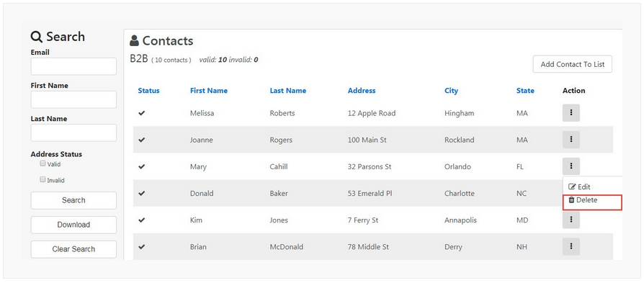Select the city Rockland
644x283 pixels.
coord(459,140)
